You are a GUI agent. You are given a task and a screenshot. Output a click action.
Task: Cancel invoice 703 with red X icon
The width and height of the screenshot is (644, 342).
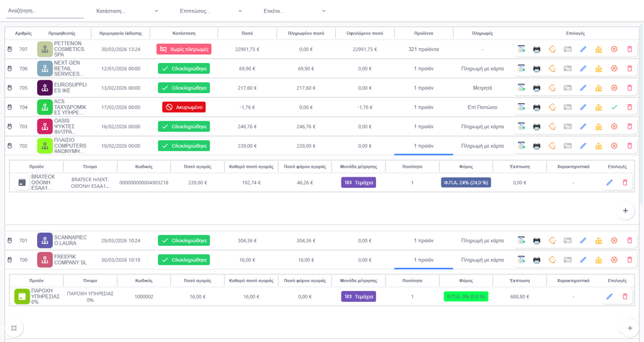[x=614, y=126]
